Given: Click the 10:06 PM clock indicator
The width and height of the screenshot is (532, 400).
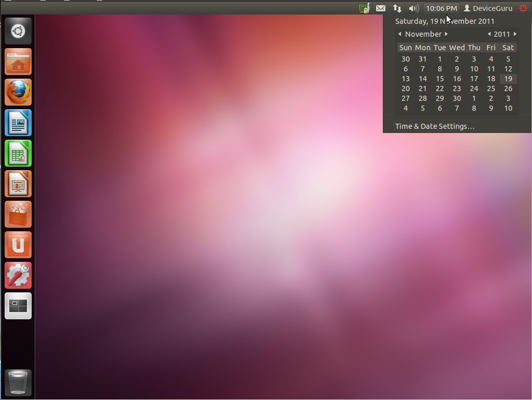Looking at the screenshot, I should coord(441,8).
